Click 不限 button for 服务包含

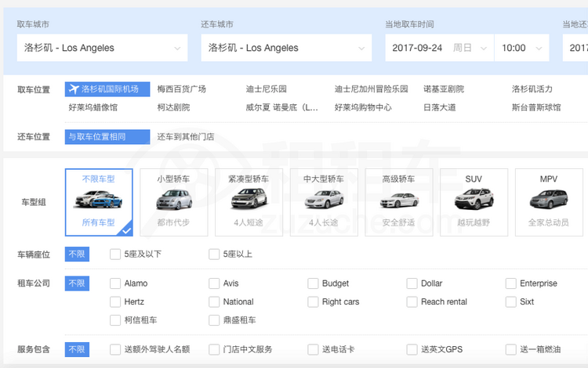(77, 350)
